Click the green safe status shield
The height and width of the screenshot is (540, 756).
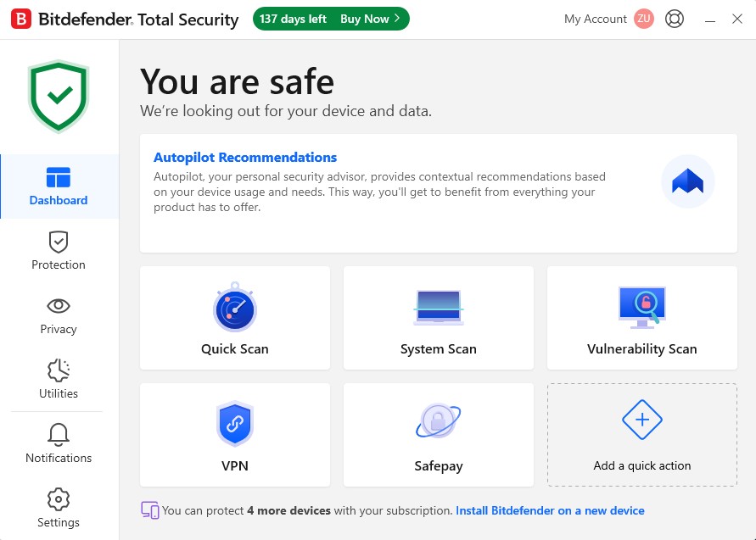[x=59, y=96]
